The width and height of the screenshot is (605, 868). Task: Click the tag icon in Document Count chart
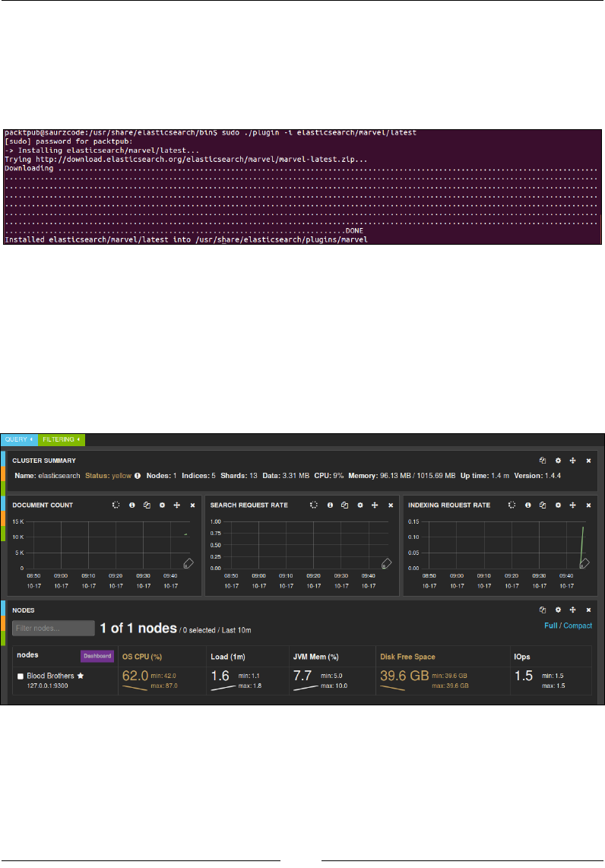188,563
